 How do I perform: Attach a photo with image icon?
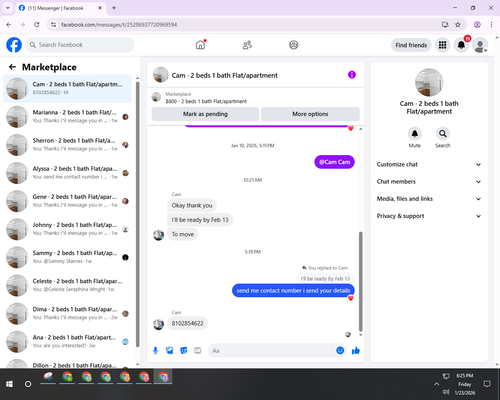click(x=170, y=351)
